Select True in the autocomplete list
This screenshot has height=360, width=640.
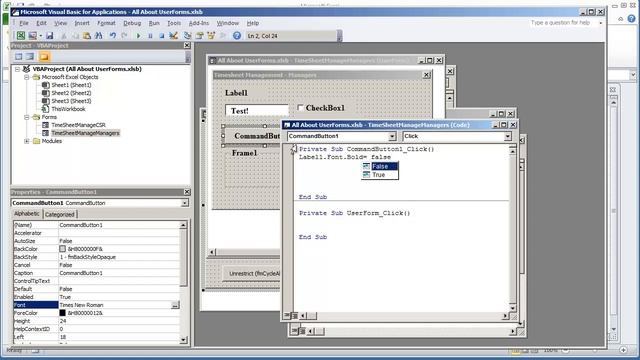pyautogui.click(x=380, y=175)
